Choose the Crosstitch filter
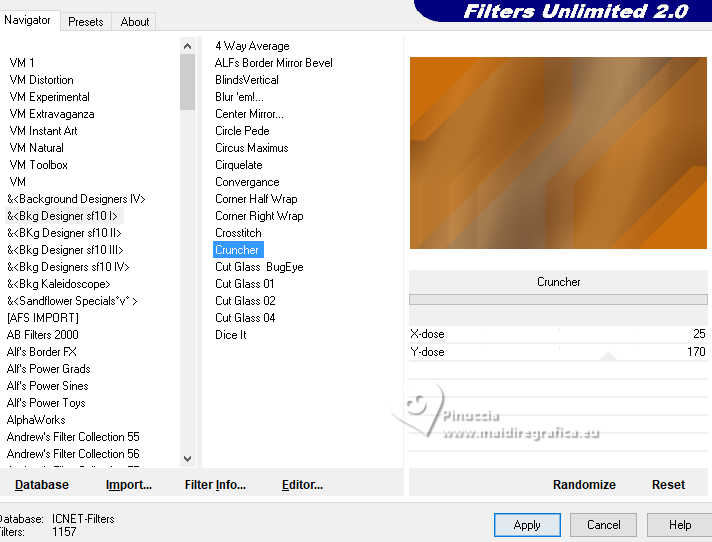 pyautogui.click(x=238, y=233)
